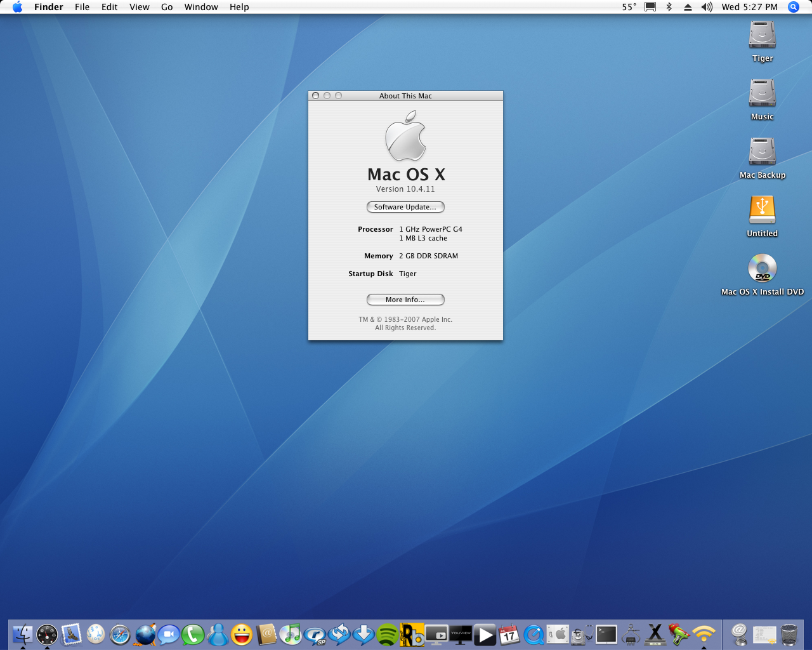Click the Wed 5:27 PM clock
This screenshot has height=650, width=812.
point(749,7)
